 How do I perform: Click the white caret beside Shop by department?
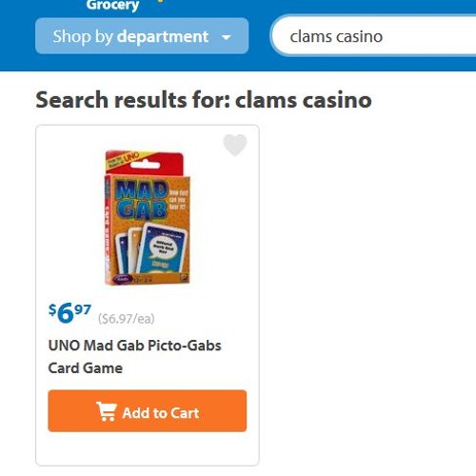[x=226, y=37]
